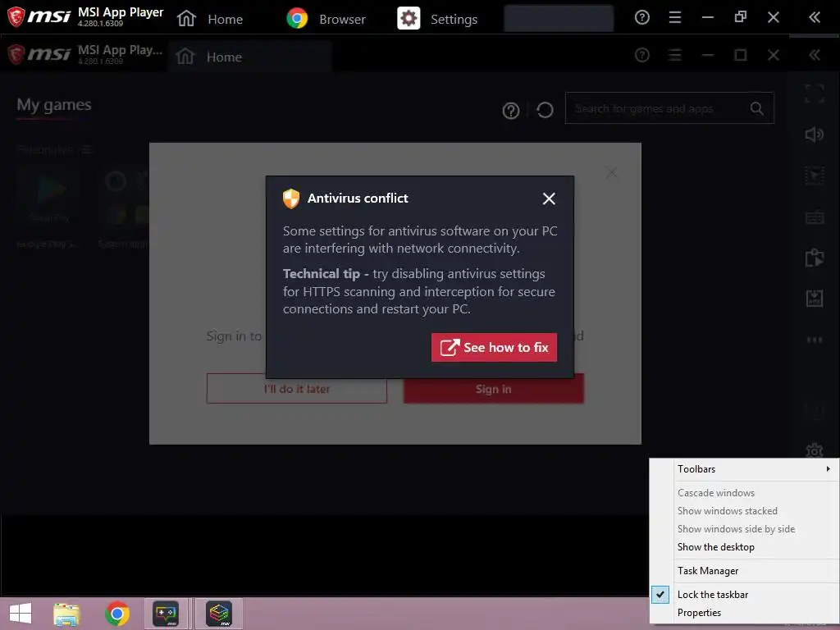Screen dimensions: 840x630
Task: Open Task Manager from context menu
Action: click(x=708, y=571)
